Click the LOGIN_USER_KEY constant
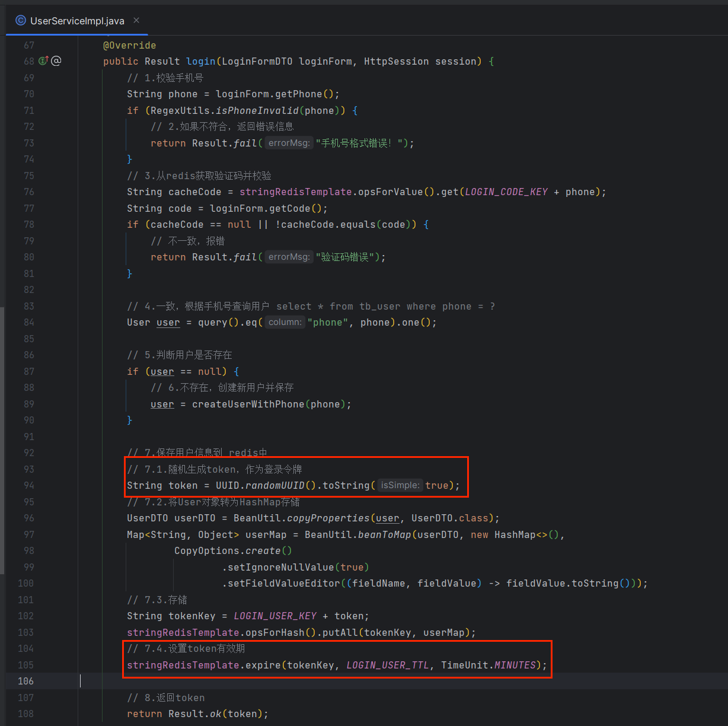Viewport: 728px width, 726px height. click(275, 616)
